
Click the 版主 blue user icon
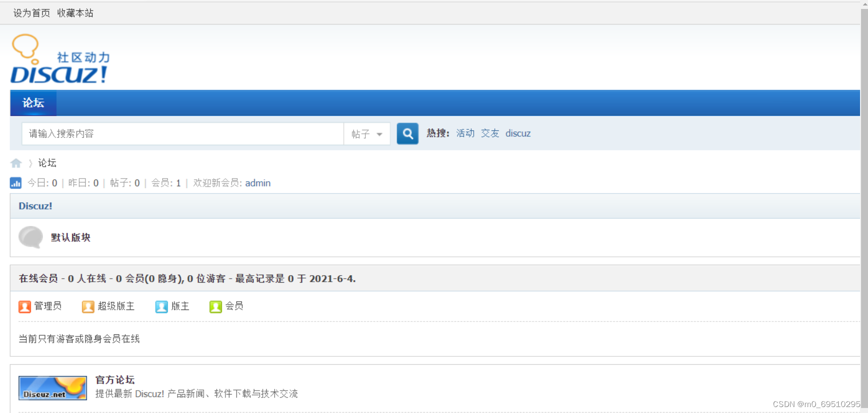(x=161, y=307)
